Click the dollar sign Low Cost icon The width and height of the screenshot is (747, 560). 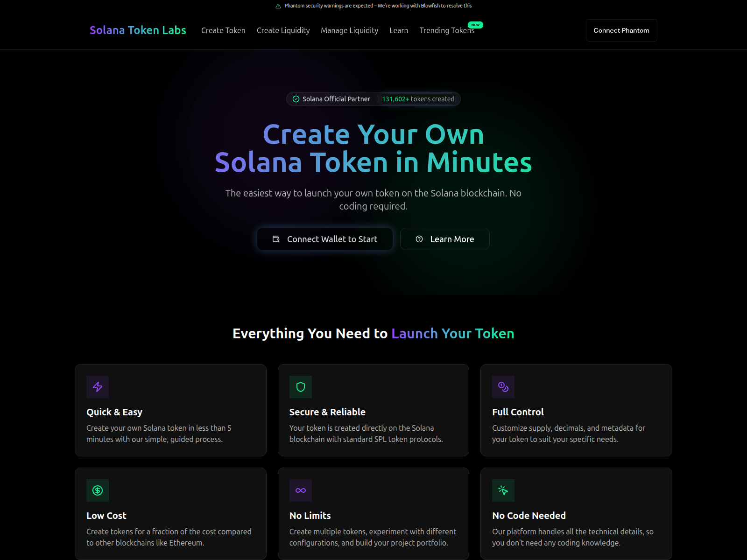[98, 490]
